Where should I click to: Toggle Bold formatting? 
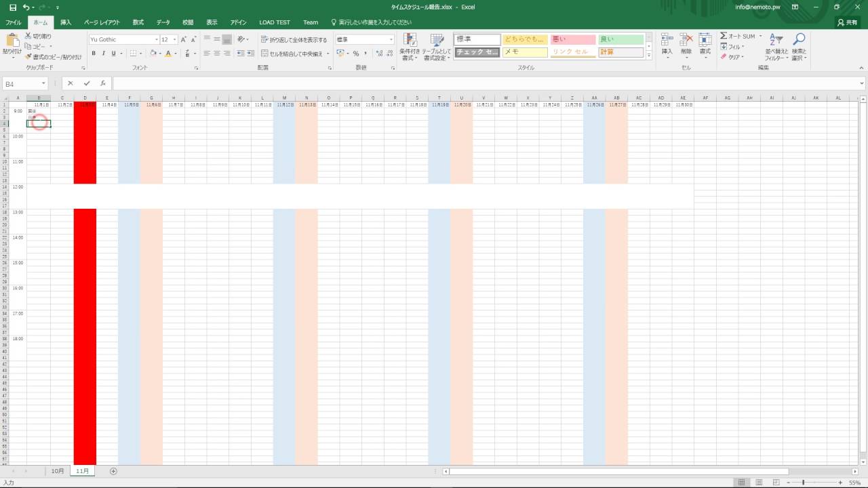tap(94, 53)
